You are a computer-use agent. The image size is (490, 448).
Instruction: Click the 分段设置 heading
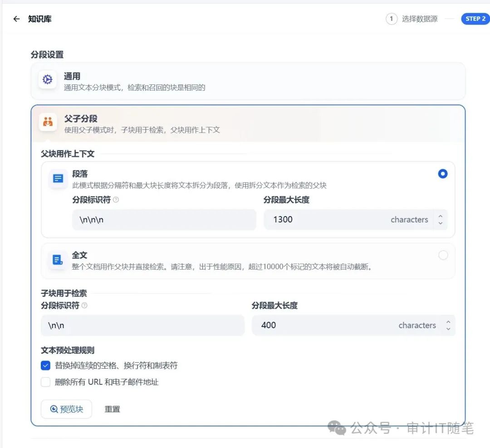(47, 55)
